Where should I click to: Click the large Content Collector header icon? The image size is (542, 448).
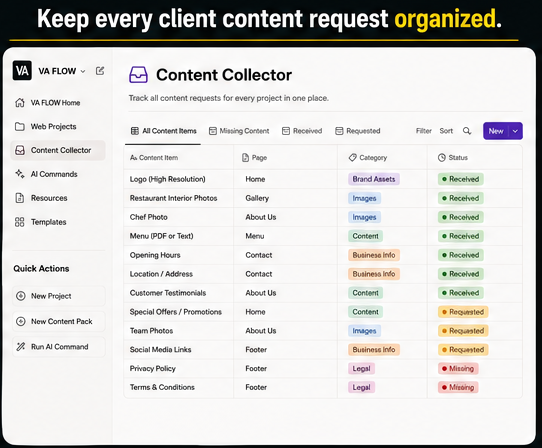click(138, 75)
